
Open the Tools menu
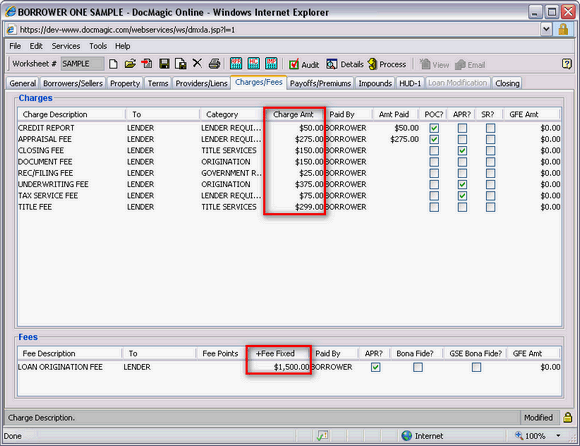98,46
